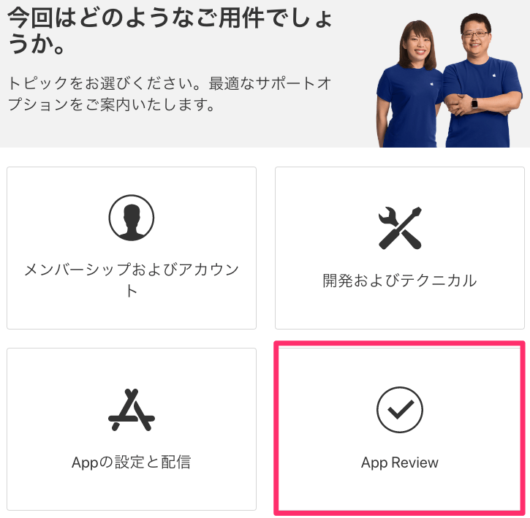Click the man with glasses in photo
530x518 pixels.
pyautogui.click(x=482, y=80)
